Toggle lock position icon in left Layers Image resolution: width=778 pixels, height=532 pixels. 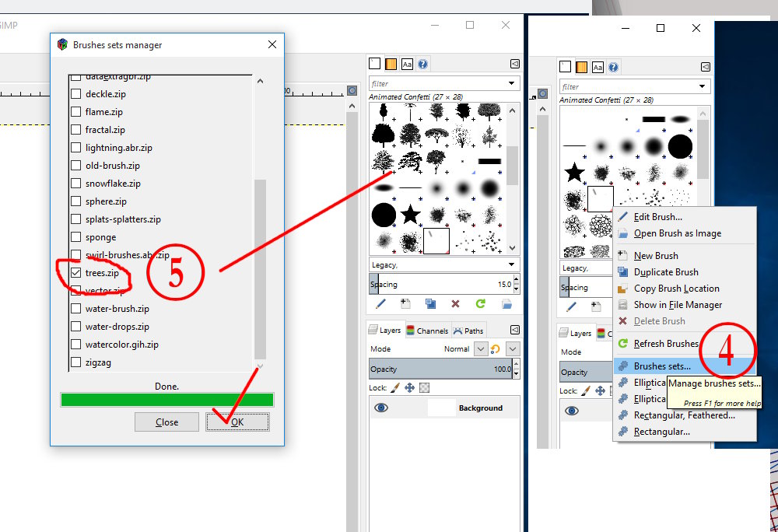(409, 387)
